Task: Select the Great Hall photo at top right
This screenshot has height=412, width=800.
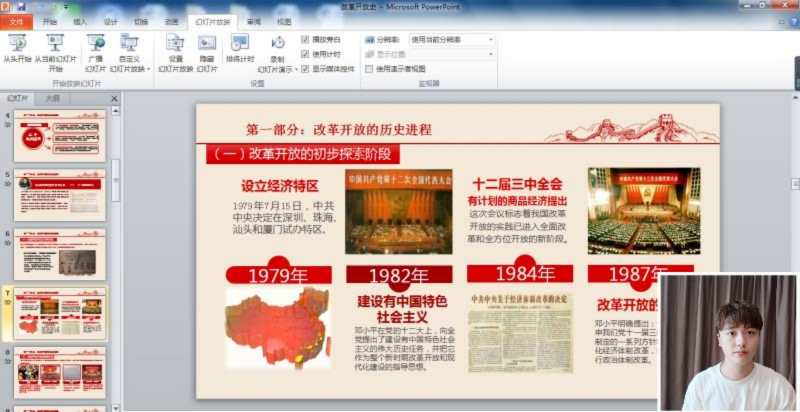Action: tap(644, 211)
